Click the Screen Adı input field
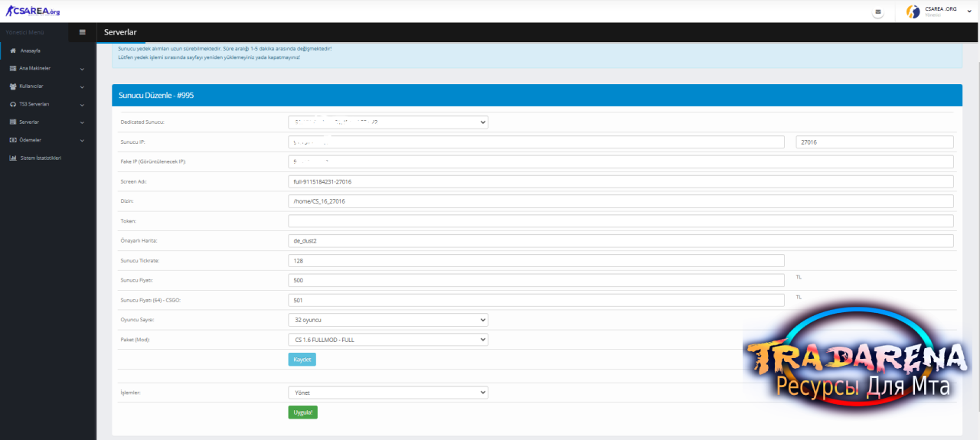The image size is (980, 440). pyautogui.click(x=621, y=181)
